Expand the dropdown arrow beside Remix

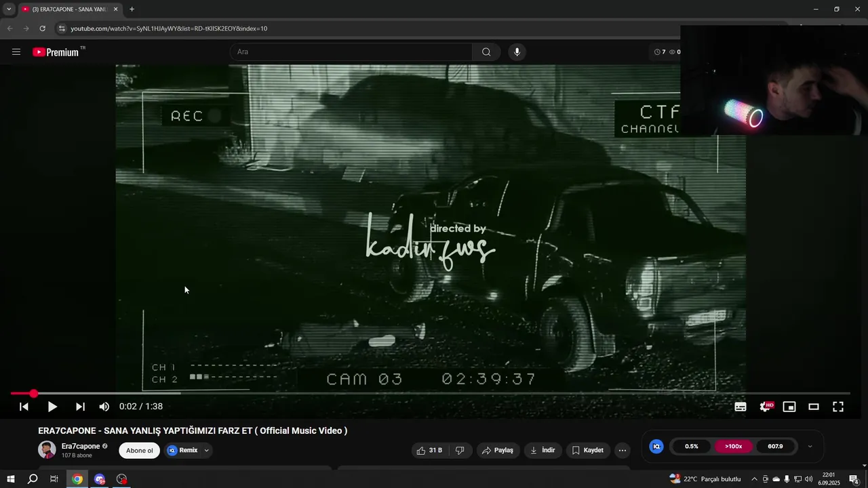(x=207, y=451)
